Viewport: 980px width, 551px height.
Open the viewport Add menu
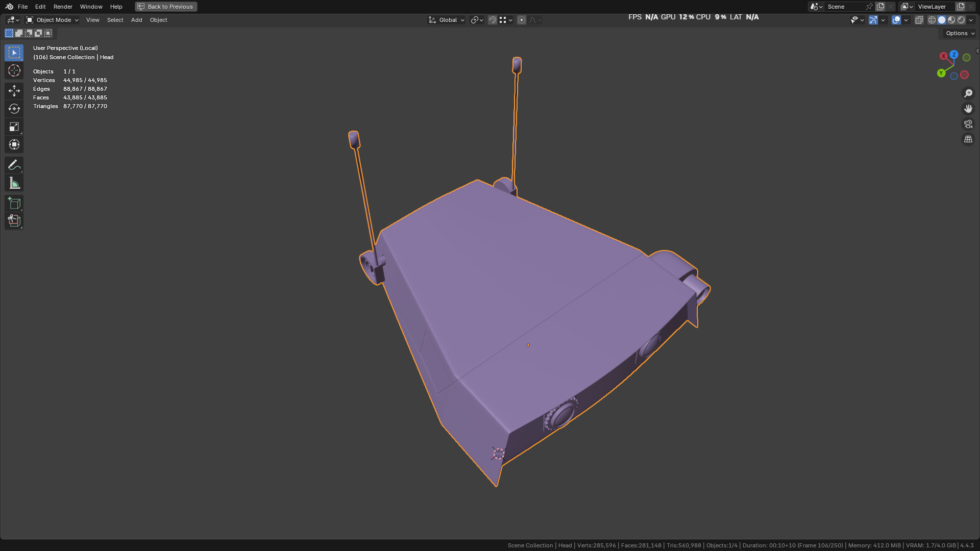136,20
